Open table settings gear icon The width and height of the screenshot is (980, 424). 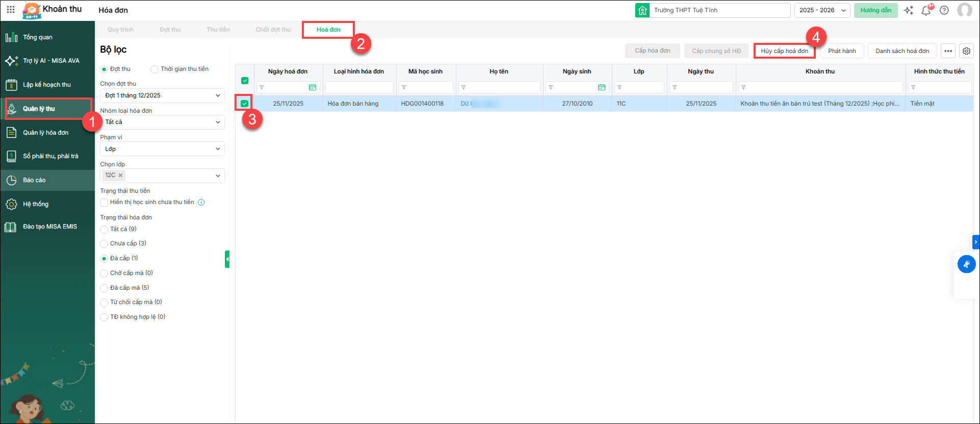coord(966,51)
